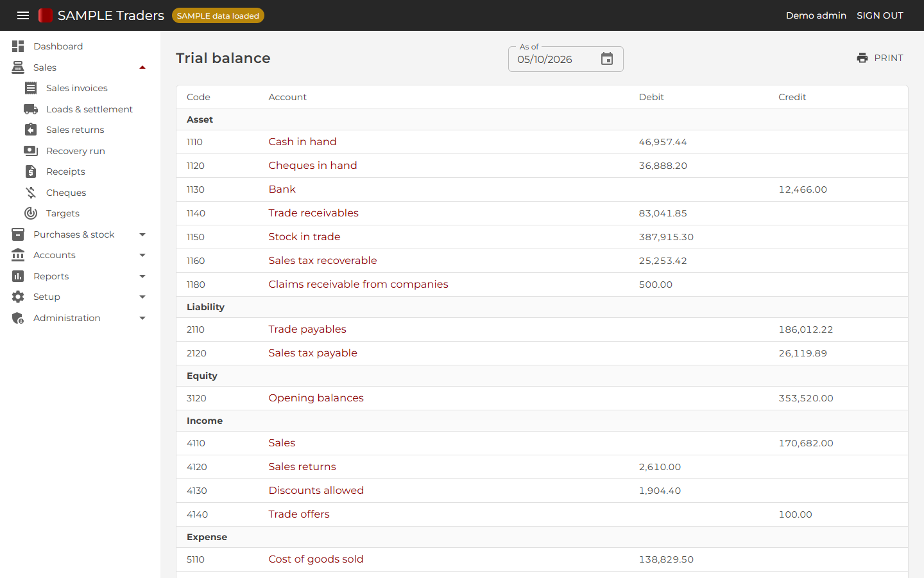Click the Accounts bank building icon

tap(18, 255)
